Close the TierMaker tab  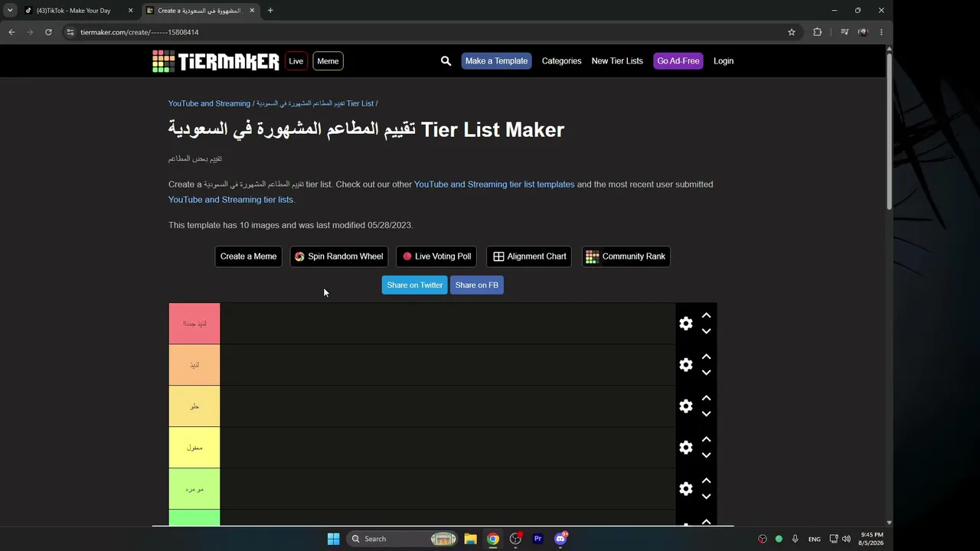pos(252,11)
